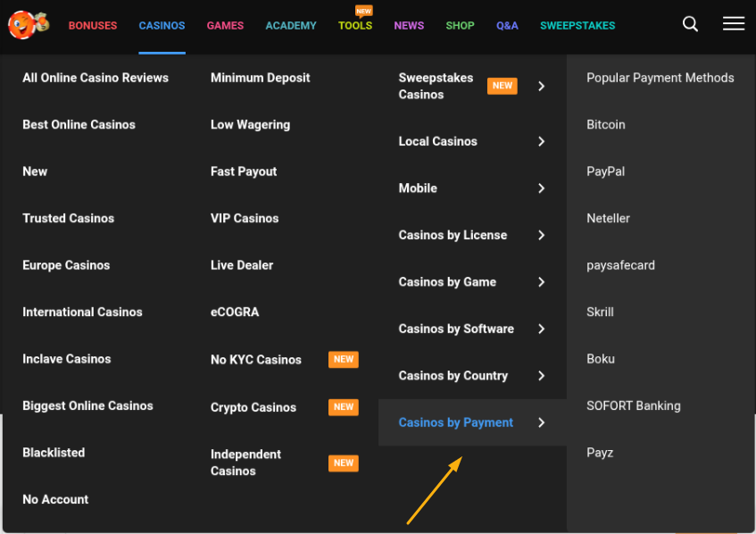Expand the Local Casinos submenu
The width and height of the screenshot is (756, 534).
[x=437, y=141]
